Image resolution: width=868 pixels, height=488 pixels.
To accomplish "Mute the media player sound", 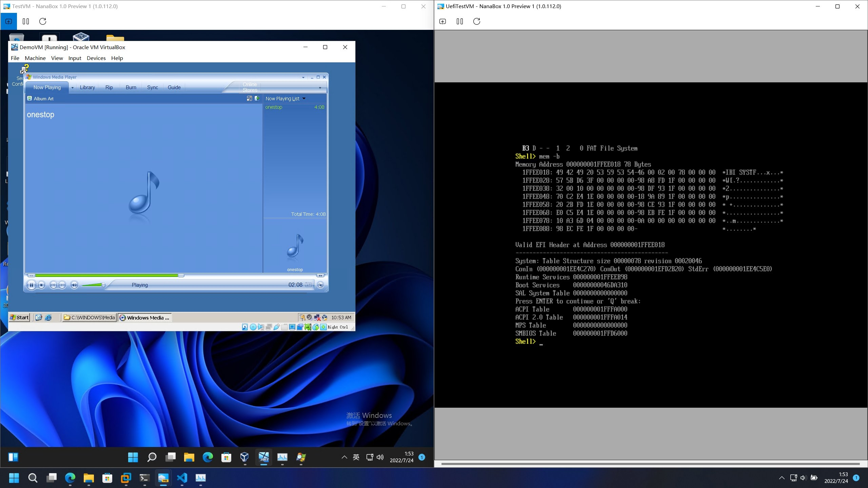I will point(74,285).
